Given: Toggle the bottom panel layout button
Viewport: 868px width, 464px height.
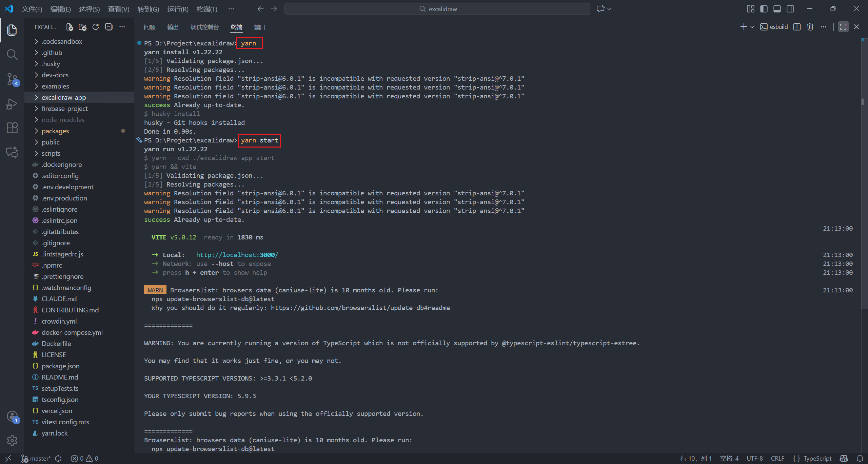Looking at the screenshot, I should click(x=777, y=9).
